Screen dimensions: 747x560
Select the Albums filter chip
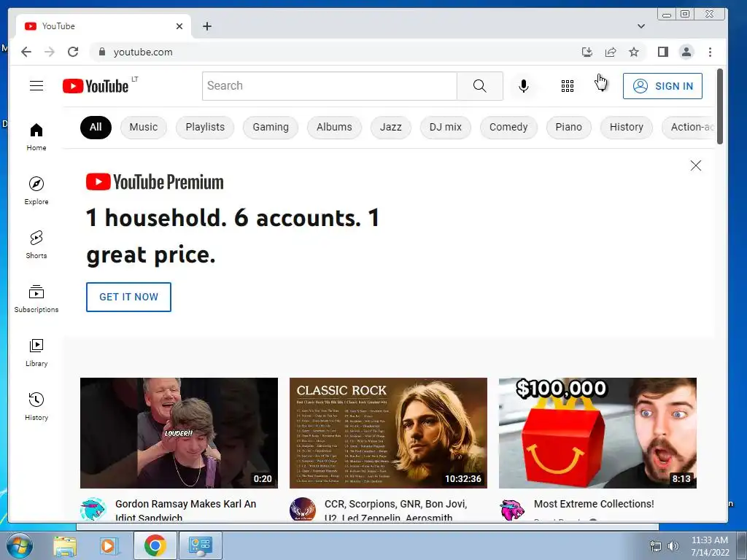click(334, 127)
